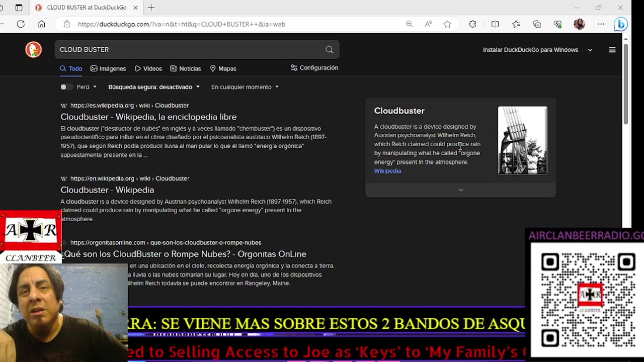Close the CLOUD BUSTER tab
The image size is (644, 362).
pos(136,8)
